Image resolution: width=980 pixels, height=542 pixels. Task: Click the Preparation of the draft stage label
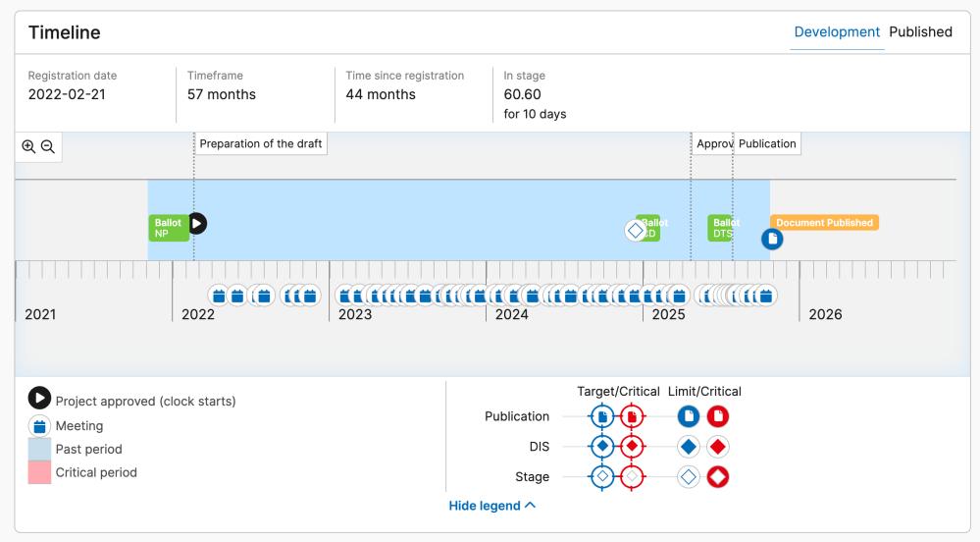(261, 143)
